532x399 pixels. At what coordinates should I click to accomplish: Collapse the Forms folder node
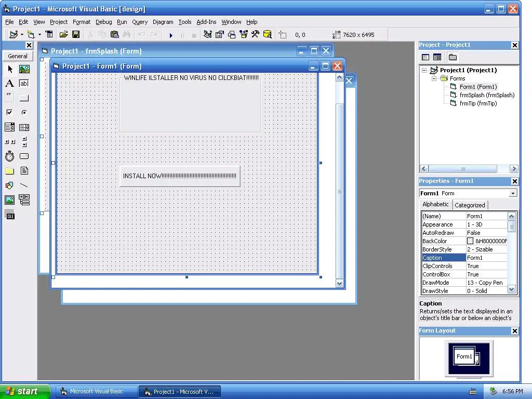click(x=434, y=79)
